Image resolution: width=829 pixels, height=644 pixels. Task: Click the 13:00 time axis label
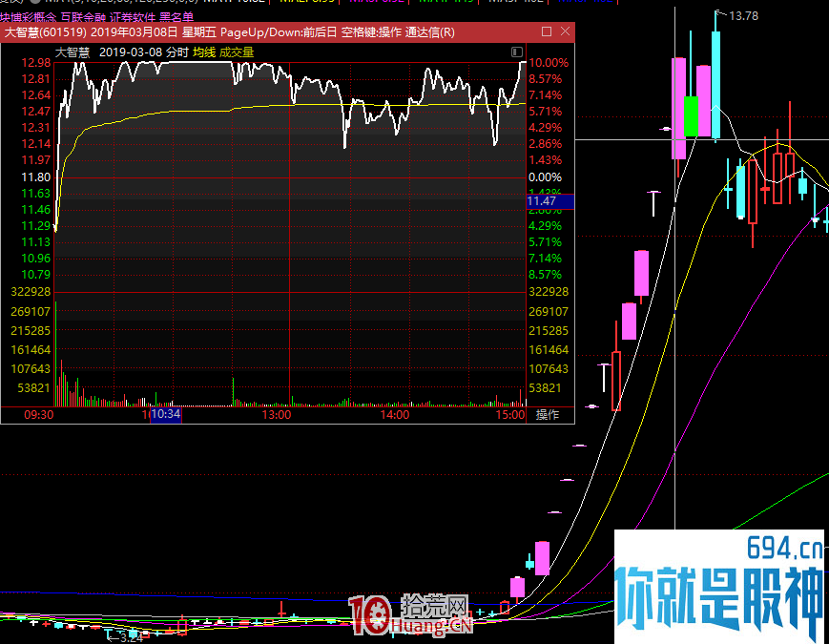(277, 414)
